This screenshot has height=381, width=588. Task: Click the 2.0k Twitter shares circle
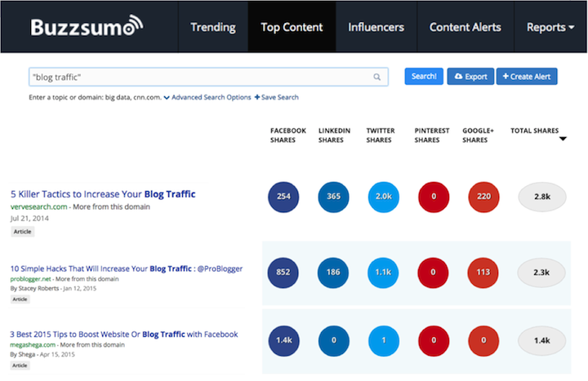pyautogui.click(x=385, y=196)
